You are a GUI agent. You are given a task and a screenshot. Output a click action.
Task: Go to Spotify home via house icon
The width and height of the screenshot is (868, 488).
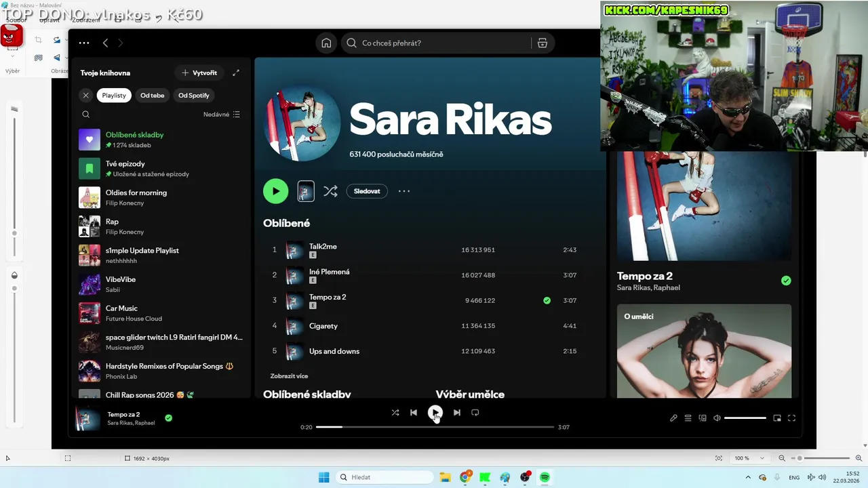pos(326,43)
